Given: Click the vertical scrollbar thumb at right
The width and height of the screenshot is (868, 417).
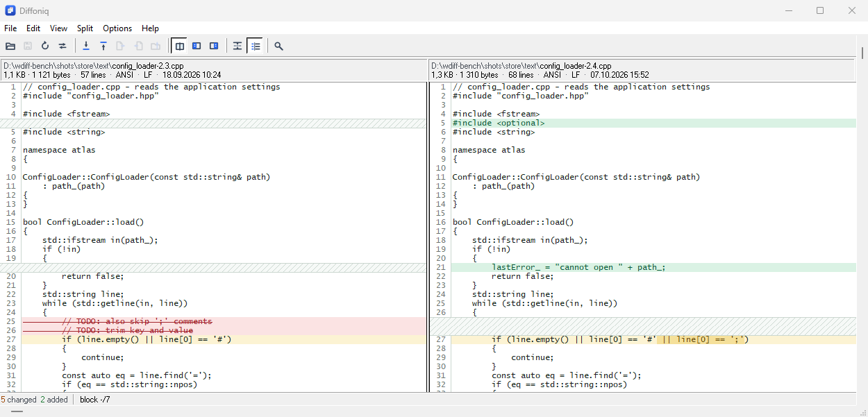Looking at the screenshot, I should (863, 53).
